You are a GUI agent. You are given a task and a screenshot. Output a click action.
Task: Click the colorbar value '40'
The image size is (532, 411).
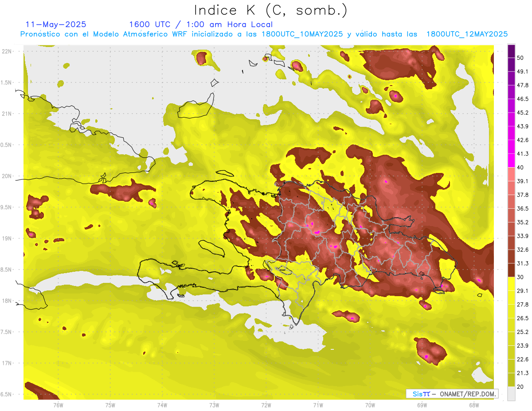click(521, 168)
